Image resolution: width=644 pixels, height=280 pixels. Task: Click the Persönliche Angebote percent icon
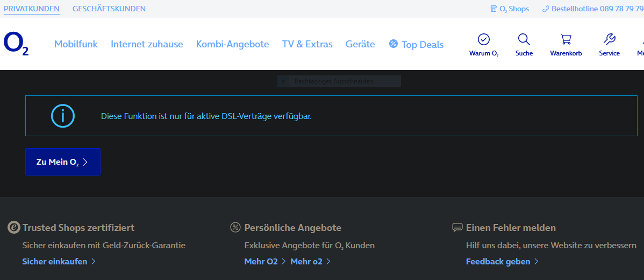tap(235, 227)
